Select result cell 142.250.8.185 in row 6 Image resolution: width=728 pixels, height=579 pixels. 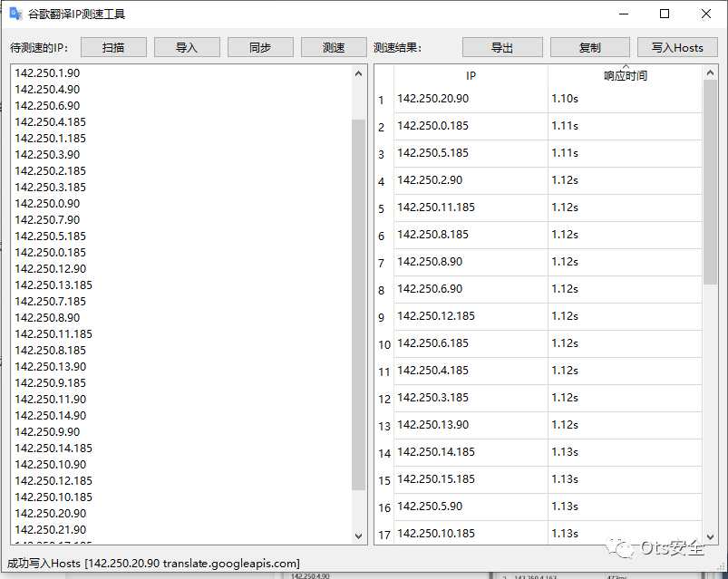coord(471,235)
